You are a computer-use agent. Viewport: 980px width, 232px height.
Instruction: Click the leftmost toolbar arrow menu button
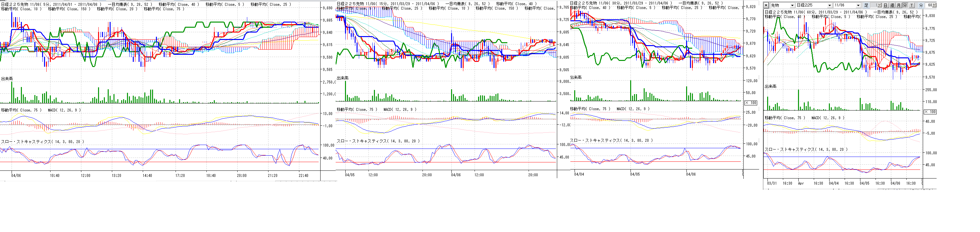[x=766, y=5]
